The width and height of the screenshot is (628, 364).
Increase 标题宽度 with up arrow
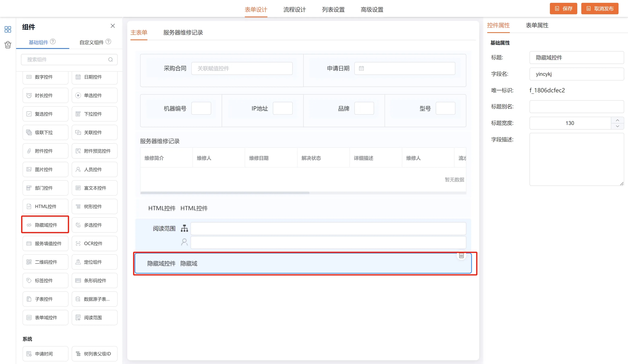coord(617,120)
